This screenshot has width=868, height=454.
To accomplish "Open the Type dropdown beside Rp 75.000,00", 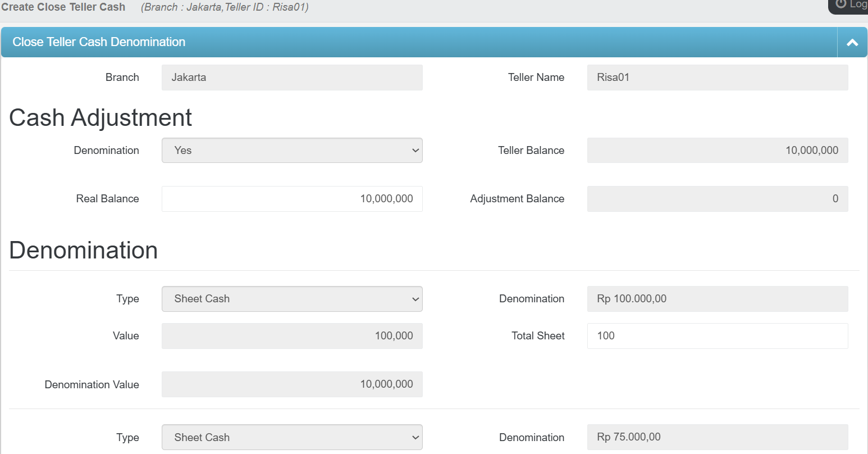I will pos(292,438).
